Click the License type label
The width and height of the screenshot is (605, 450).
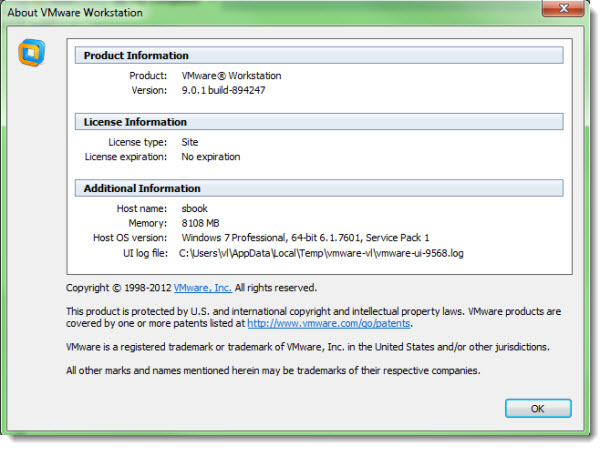tap(138, 142)
